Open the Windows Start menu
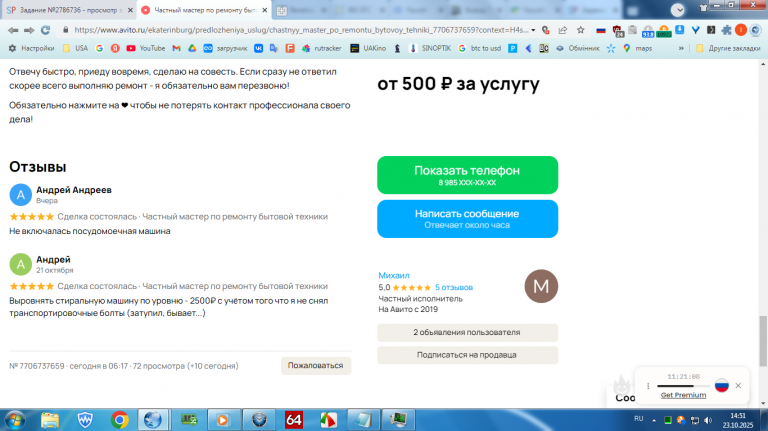The height and width of the screenshot is (431, 768). coord(15,420)
